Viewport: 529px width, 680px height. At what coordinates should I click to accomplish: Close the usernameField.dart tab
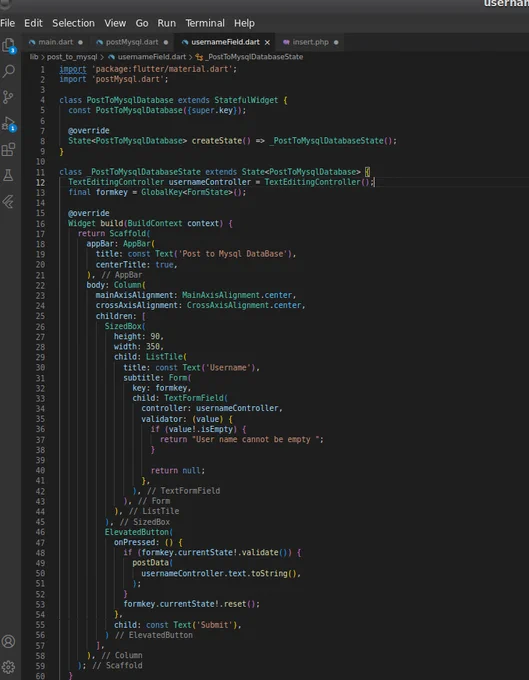(267, 42)
